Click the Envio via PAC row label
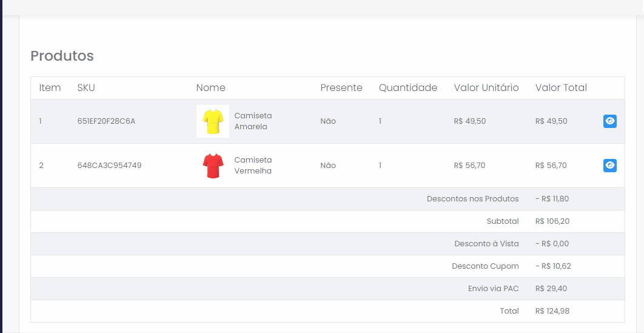644x333 pixels. [493, 289]
